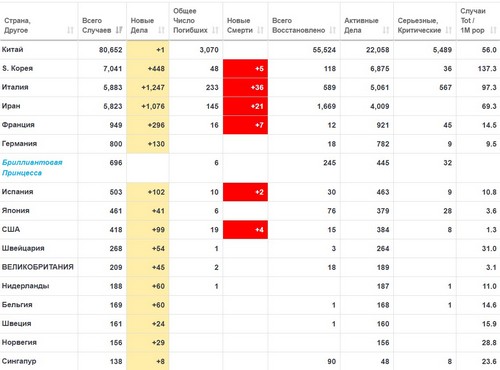500x370 pixels.
Task: Click Singapore's recovered value 90
Action: click(331, 361)
